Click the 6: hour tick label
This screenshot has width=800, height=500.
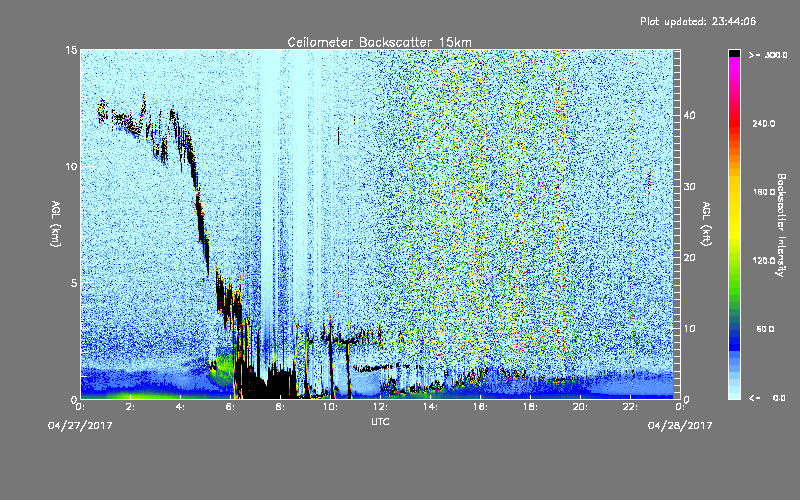point(231,407)
